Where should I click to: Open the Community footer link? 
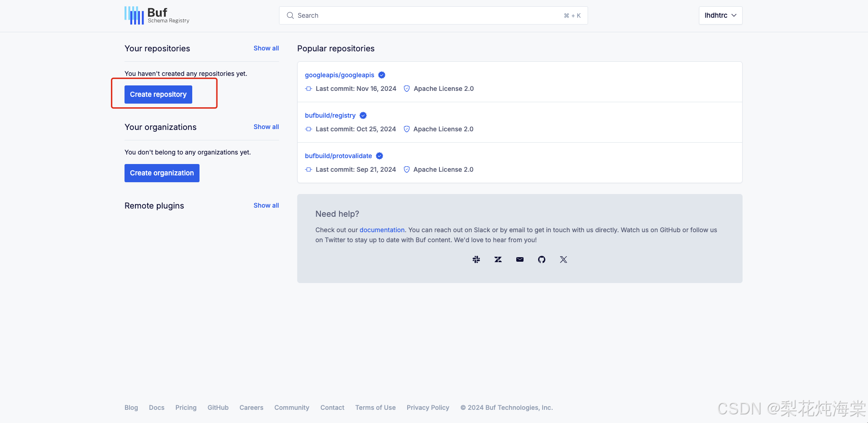click(x=292, y=408)
